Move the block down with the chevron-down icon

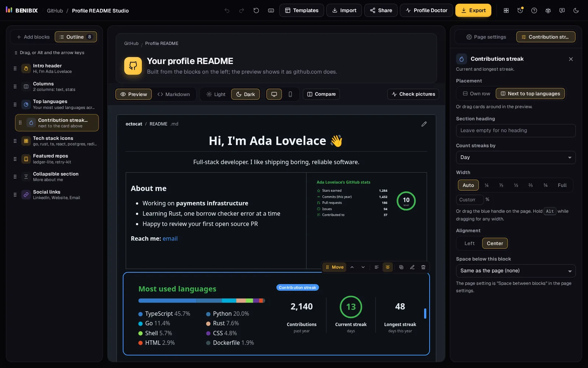(x=363, y=267)
